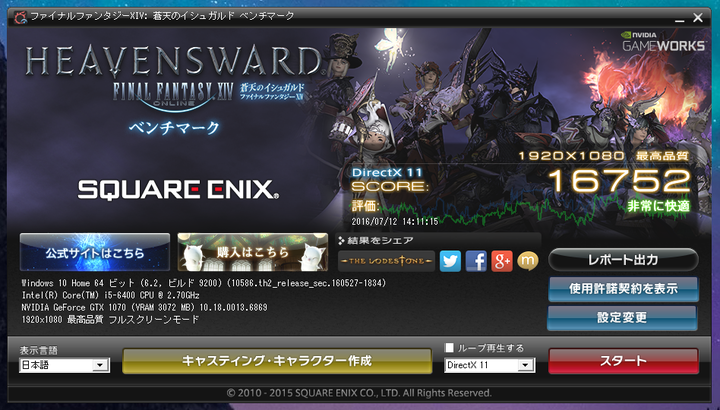Click the 非常に快適 rating text
This screenshot has width=720, height=410.
coord(658,206)
